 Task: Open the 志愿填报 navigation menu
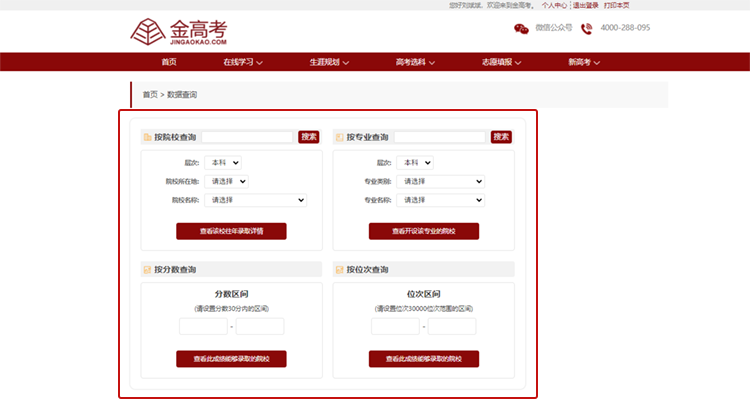coord(502,62)
